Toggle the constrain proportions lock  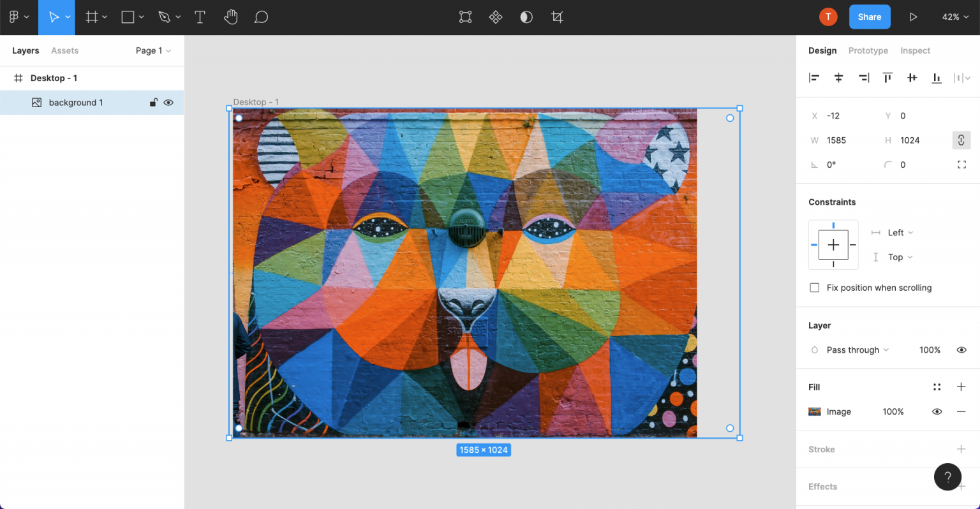pyautogui.click(x=961, y=140)
